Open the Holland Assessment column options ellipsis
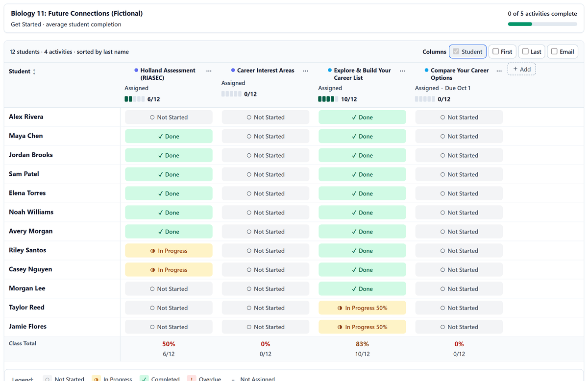 click(x=209, y=71)
